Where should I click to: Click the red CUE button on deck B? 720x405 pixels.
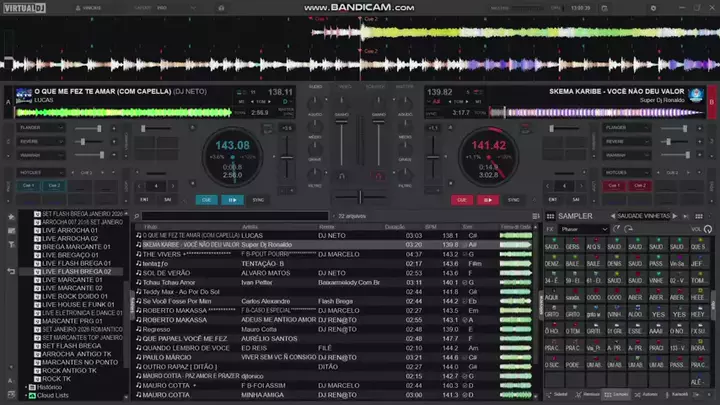(462, 199)
